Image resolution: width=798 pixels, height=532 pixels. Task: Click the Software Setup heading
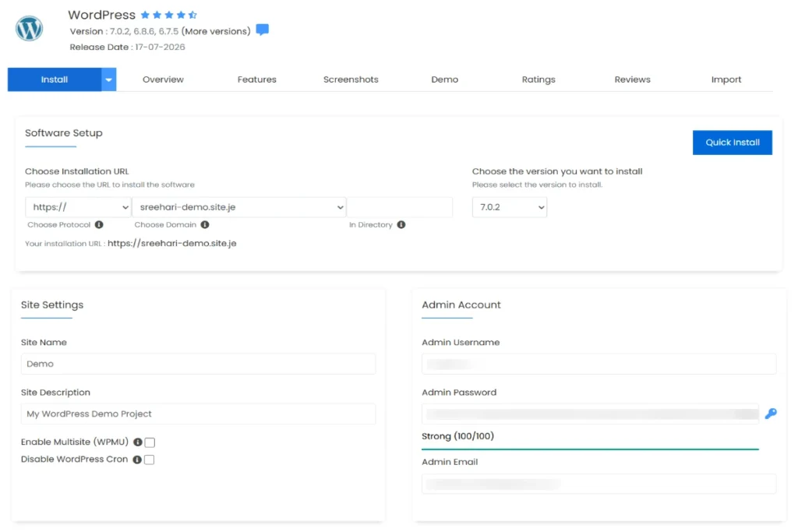point(64,132)
